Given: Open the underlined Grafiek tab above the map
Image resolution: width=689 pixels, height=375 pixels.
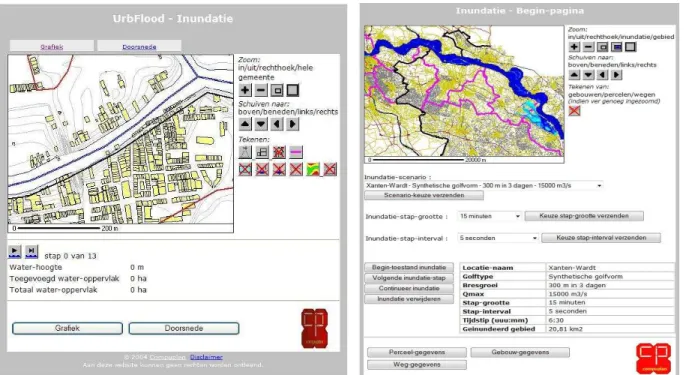Looking at the screenshot, I should [x=52, y=47].
